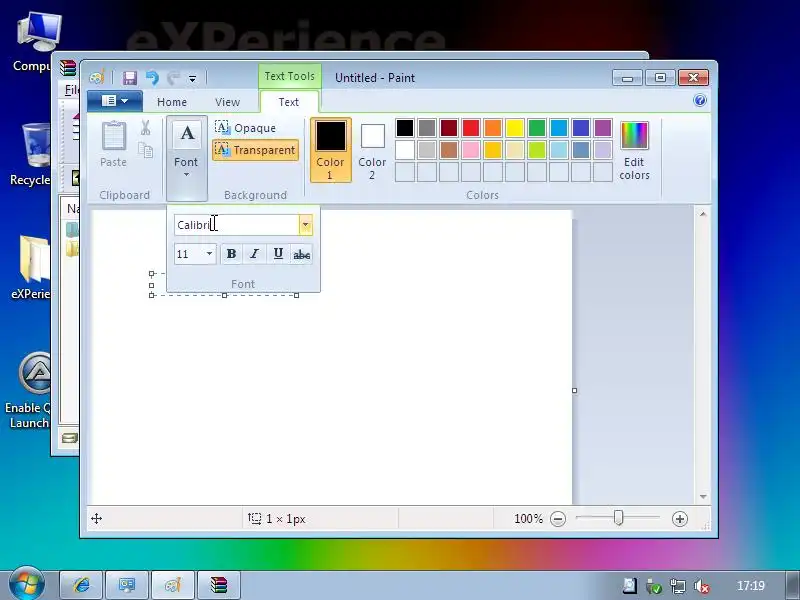The width and height of the screenshot is (800, 600).
Task: Switch to WinRAR taskbar button
Action: (x=218, y=585)
